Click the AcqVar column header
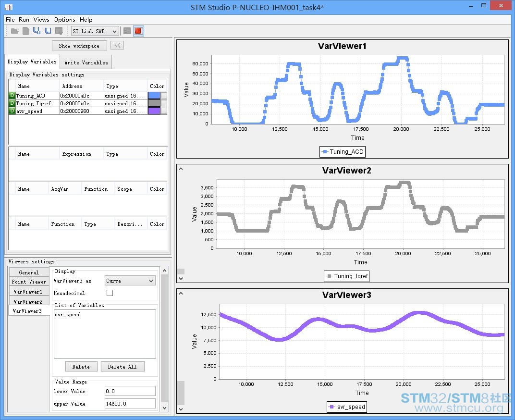Viewport: 515px width, 420px height. pyautogui.click(x=65, y=189)
